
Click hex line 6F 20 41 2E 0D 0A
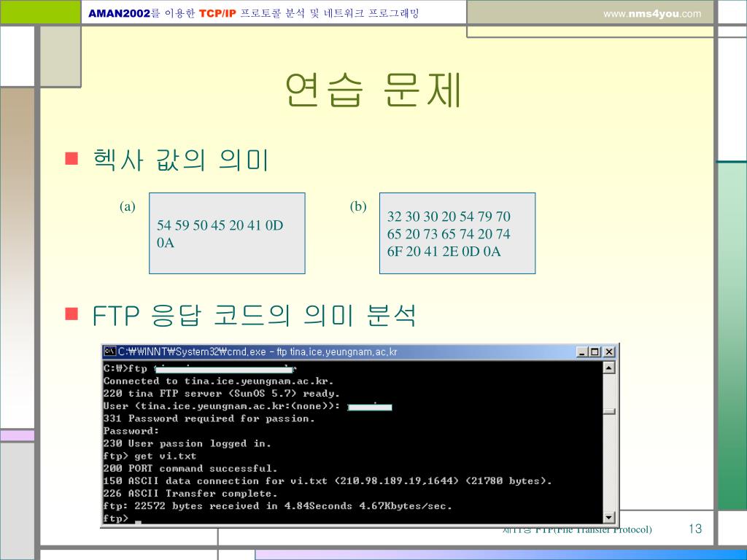(x=444, y=252)
